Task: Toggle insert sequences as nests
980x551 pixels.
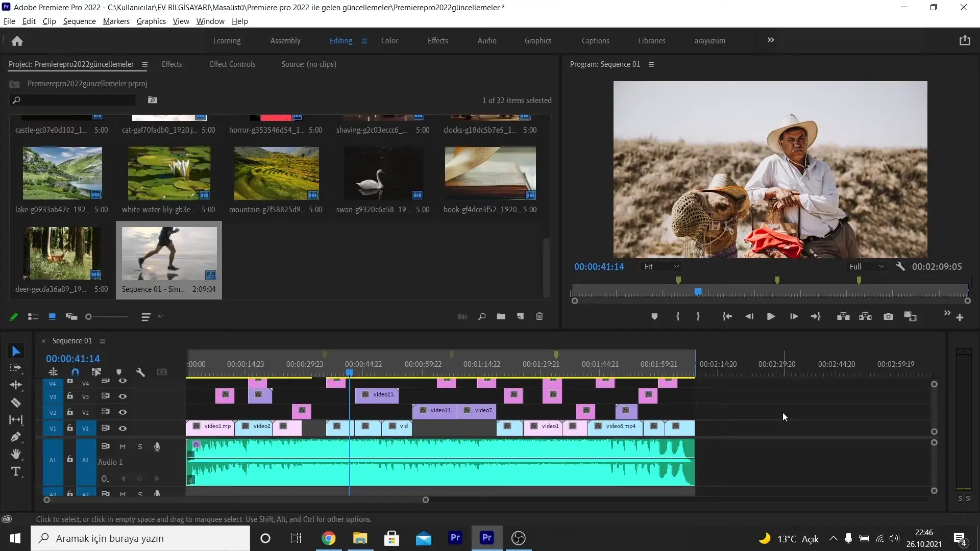Action: pyautogui.click(x=53, y=372)
